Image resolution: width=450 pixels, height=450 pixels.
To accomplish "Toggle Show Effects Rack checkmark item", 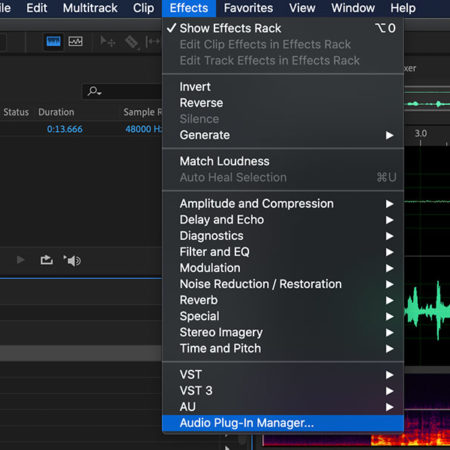I will (x=283, y=28).
